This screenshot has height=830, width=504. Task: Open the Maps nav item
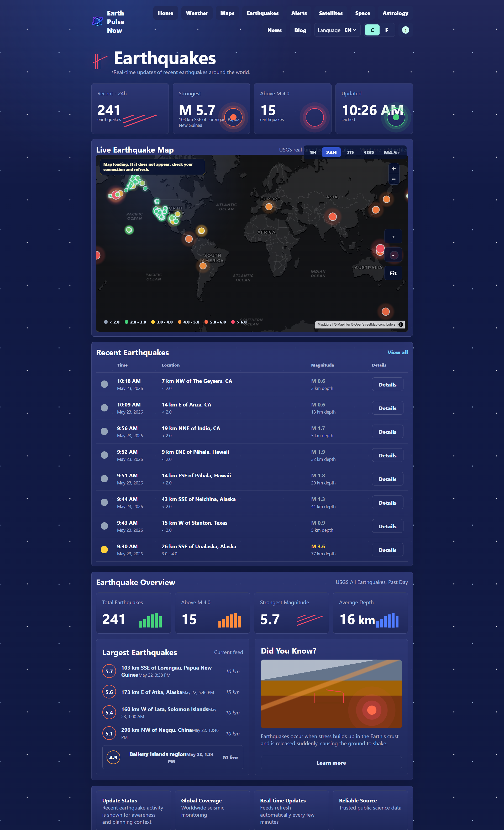pyautogui.click(x=227, y=13)
